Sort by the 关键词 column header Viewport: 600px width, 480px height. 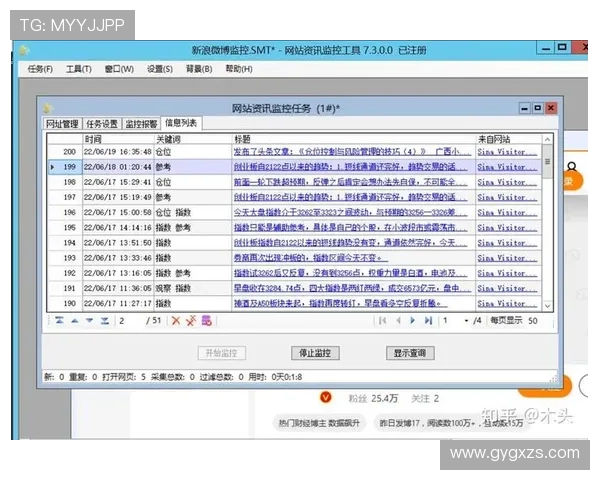193,139
